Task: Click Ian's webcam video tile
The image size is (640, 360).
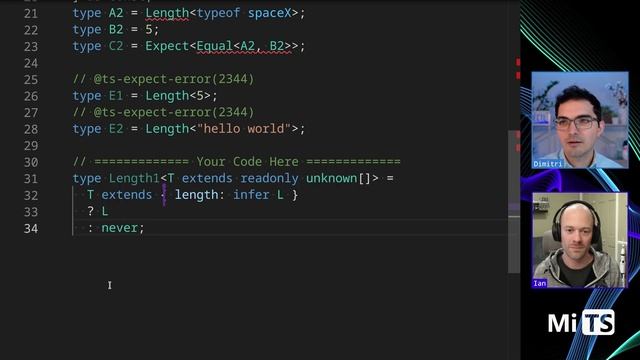Action: pos(580,240)
